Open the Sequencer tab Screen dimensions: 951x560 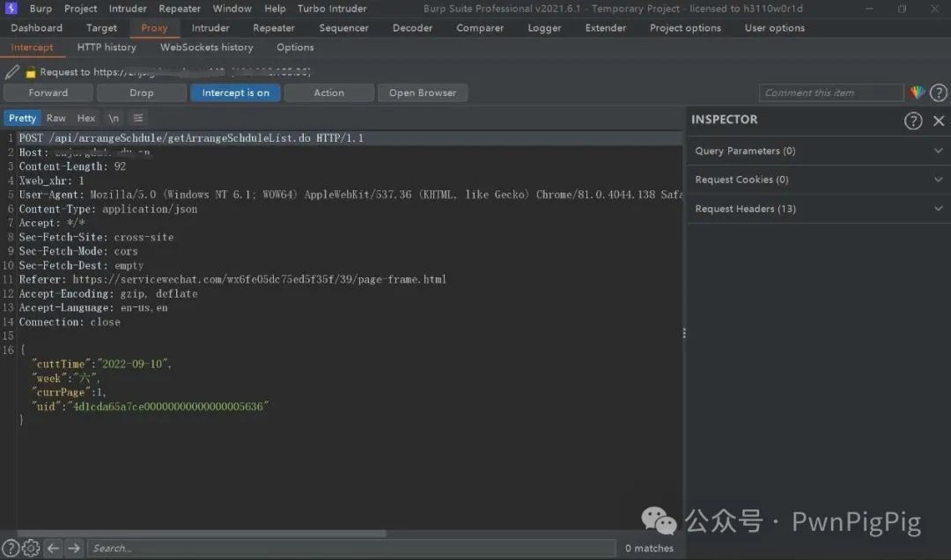[x=344, y=28]
